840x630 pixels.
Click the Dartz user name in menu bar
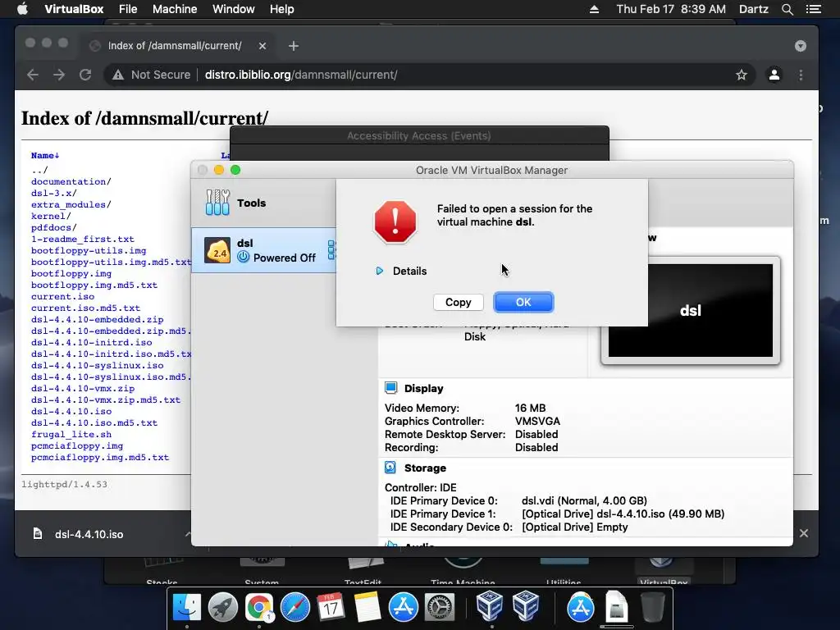click(753, 9)
